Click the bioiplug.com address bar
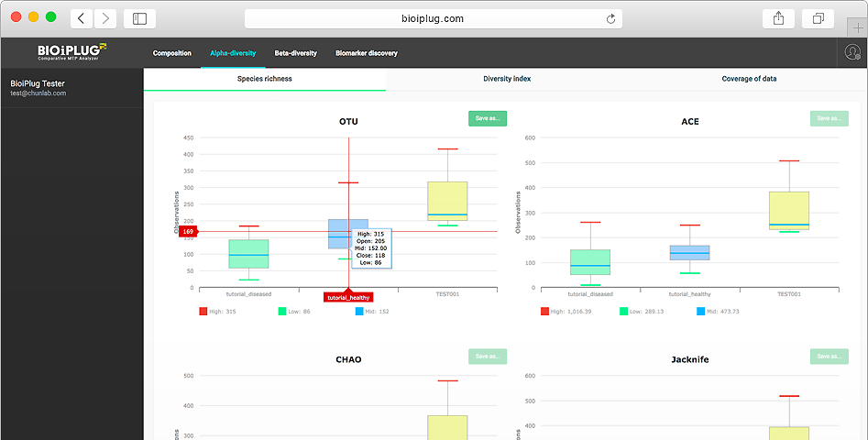The height and width of the screenshot is (440, 868). coord(434,19)
